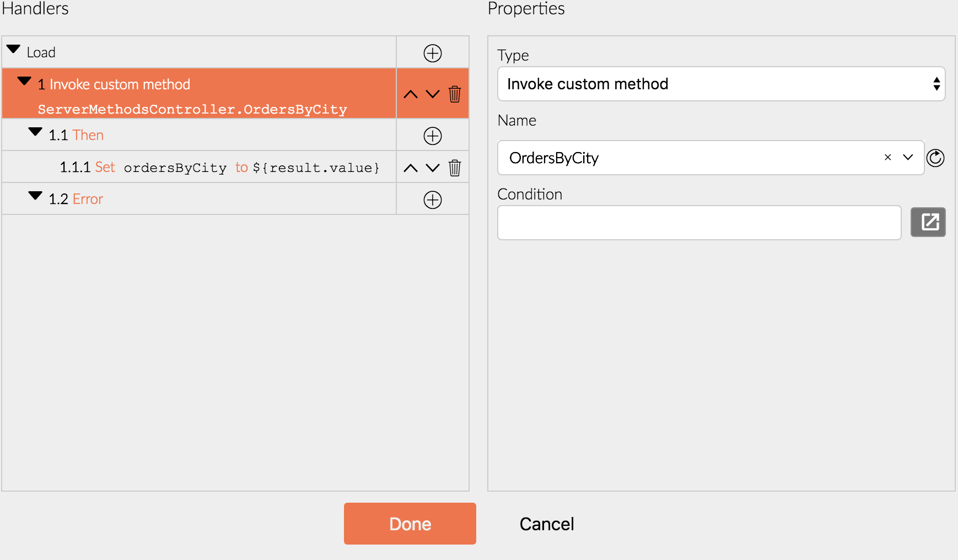Open the Condition expression editor
Image resolution: width=958 pixels, height=560 pixels.
coord(928,222)
